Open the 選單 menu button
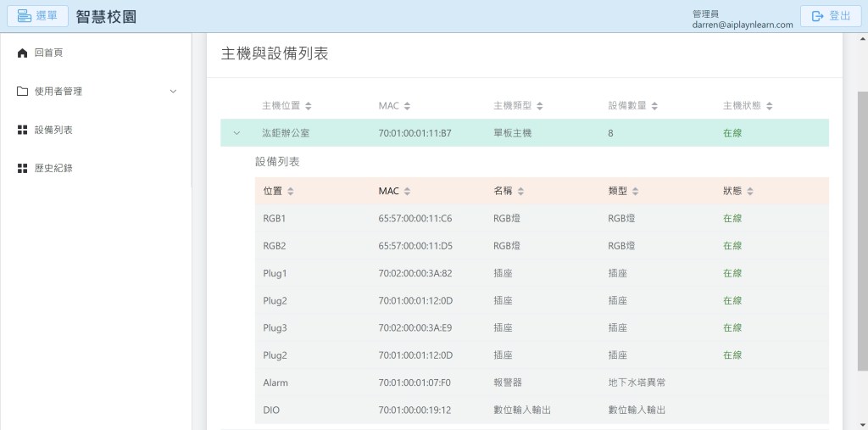 click(x=37, y=16)
